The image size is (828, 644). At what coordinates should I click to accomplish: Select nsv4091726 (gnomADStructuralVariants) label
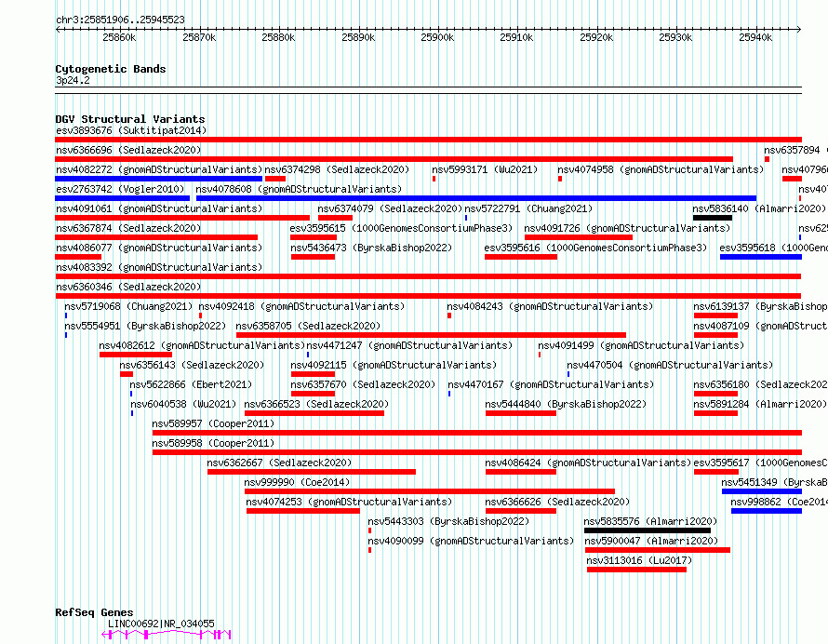627,228
